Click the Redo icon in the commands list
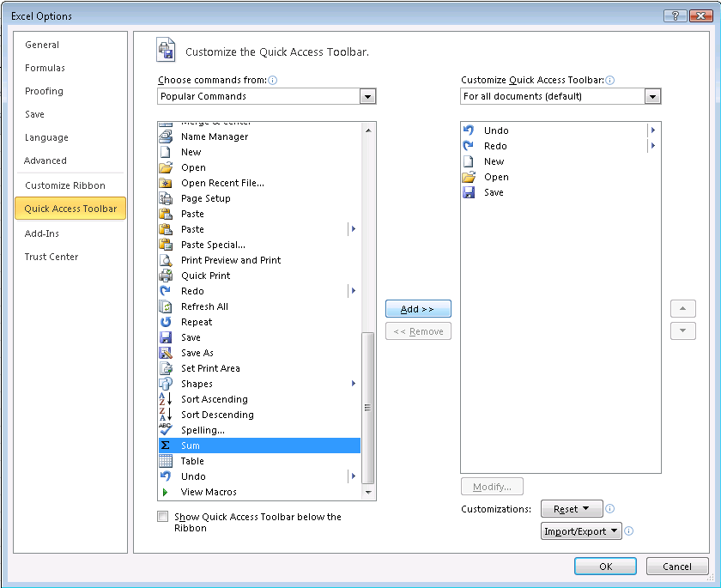The width and height of the screenshot is (721, 588). [x=166, y=291]
